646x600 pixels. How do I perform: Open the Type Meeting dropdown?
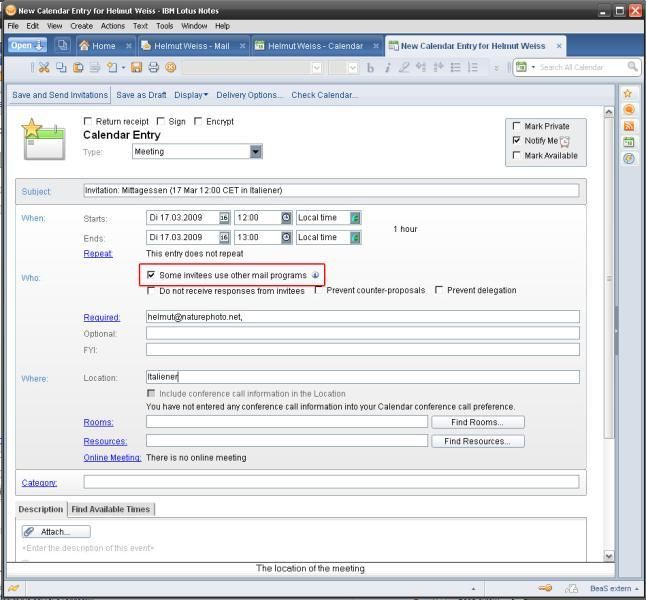(x=255, y=152)
